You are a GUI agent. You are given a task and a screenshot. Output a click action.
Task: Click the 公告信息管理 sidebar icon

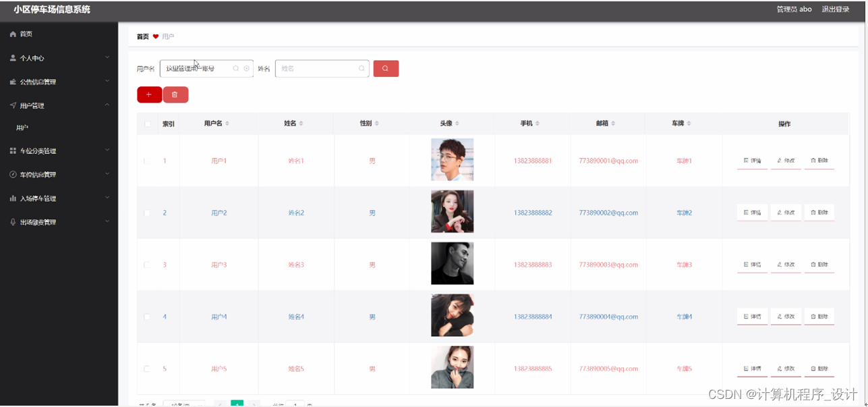click(13, 82)
